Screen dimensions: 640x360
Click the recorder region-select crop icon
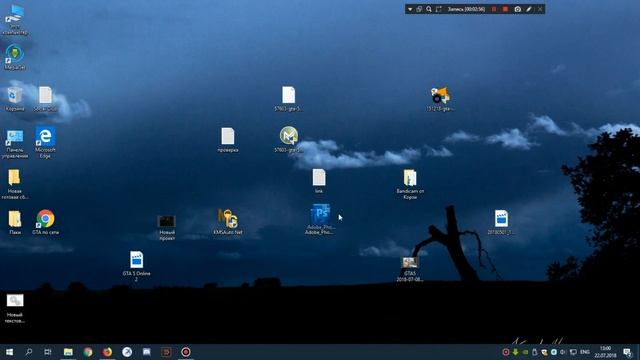[439, 9]
